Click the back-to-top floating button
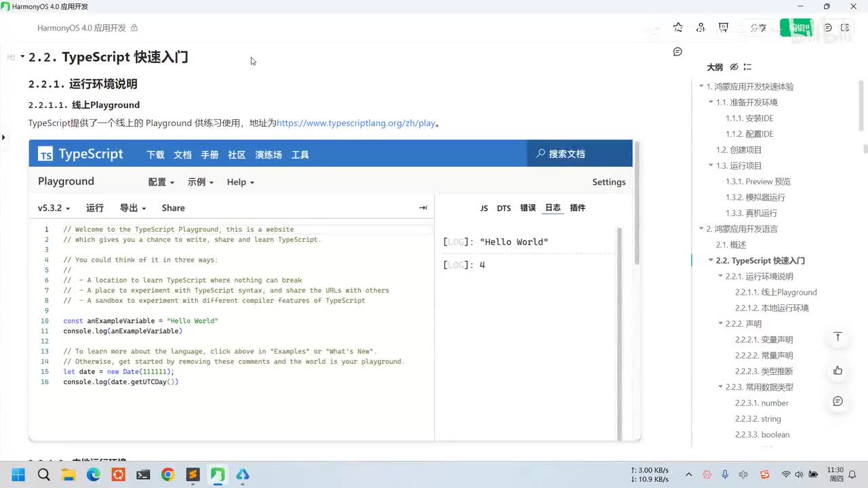The image size is (868, 488). (x=837, y=337)
